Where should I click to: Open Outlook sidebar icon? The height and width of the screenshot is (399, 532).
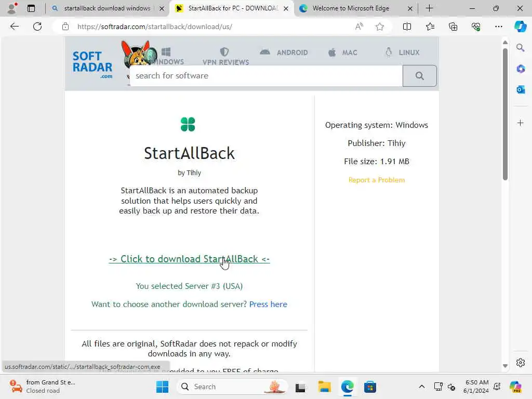(521, 89)
